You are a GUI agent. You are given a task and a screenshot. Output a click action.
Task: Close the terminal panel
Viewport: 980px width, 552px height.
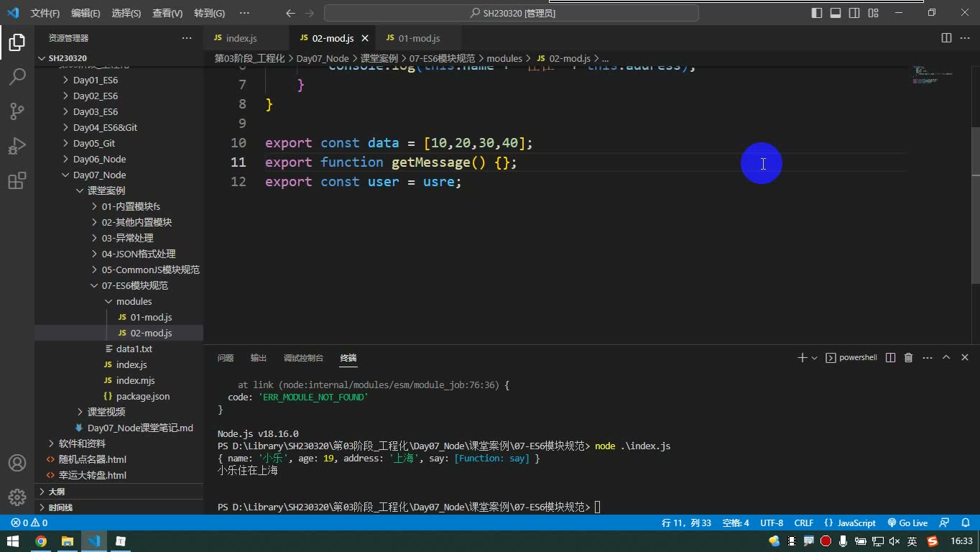964,358
